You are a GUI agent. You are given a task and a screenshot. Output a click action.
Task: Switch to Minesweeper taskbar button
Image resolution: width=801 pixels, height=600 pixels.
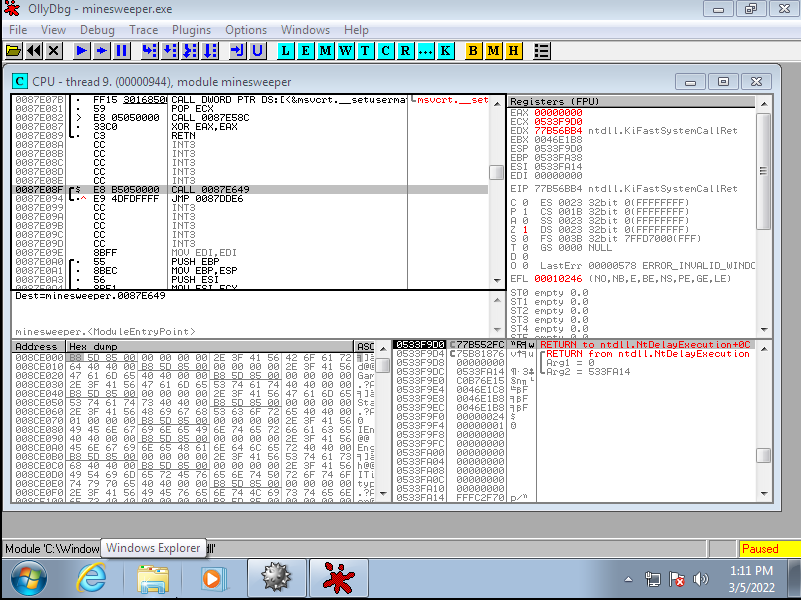[276, 579]
